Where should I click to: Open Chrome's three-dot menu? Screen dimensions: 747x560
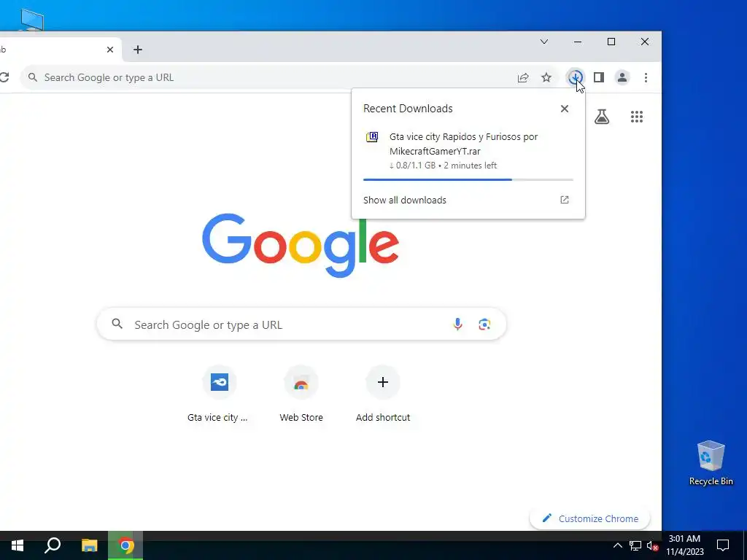click(646, 77)
